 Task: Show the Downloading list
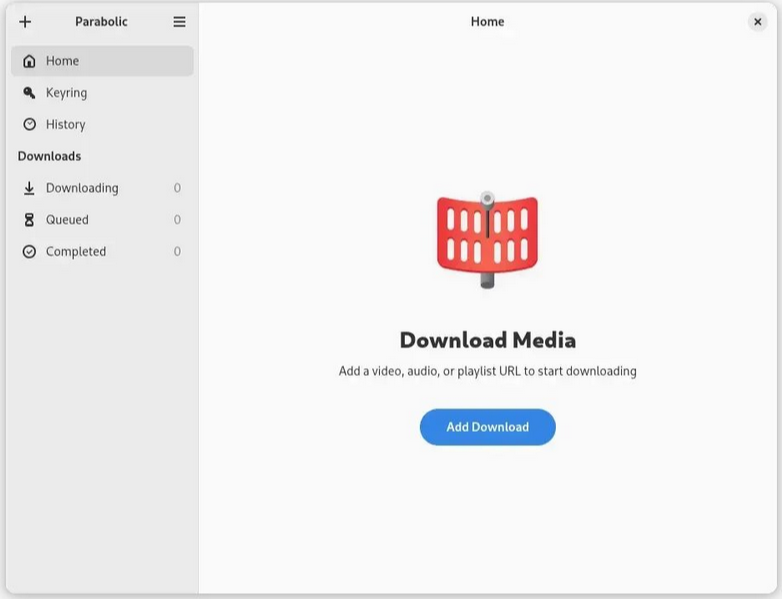tap(82, 188)
